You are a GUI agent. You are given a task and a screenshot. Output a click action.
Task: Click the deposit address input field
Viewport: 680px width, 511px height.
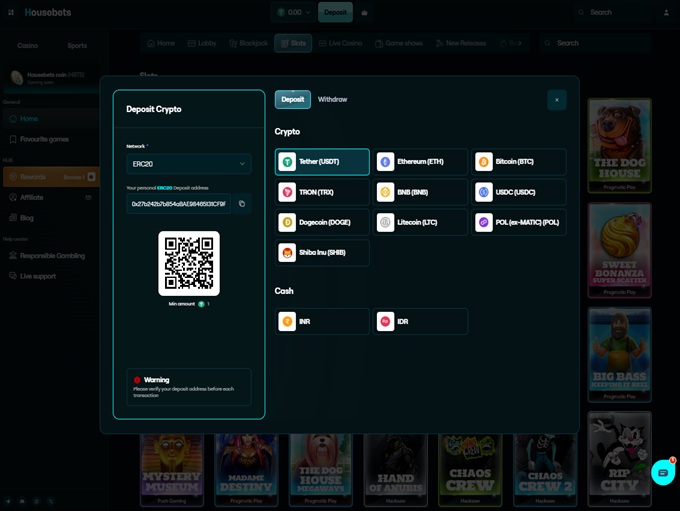pyautogui.click(x=178, y=204)
